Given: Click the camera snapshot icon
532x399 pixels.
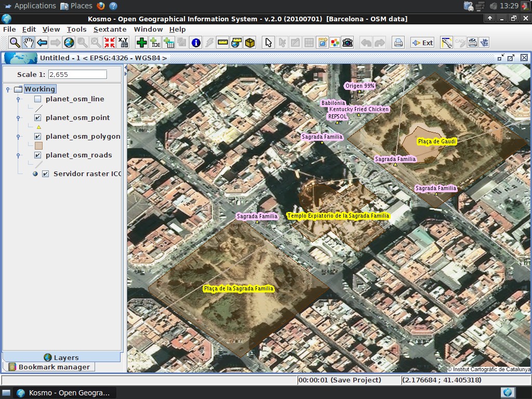Looking at the screenshot, I should (348, 43).
